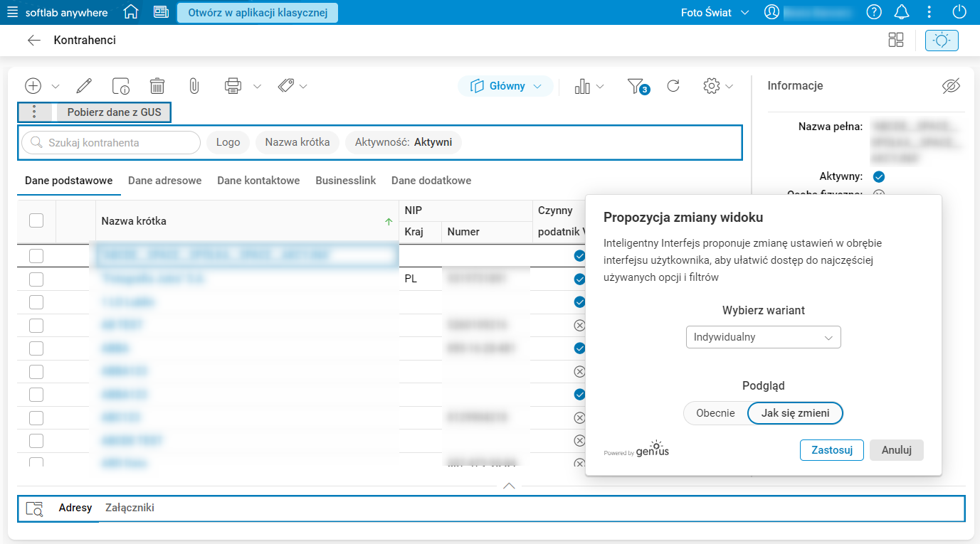The width and height of the screenshot is (980, 544).
Task: Open attachments paperclip icon
Action: 194,86
